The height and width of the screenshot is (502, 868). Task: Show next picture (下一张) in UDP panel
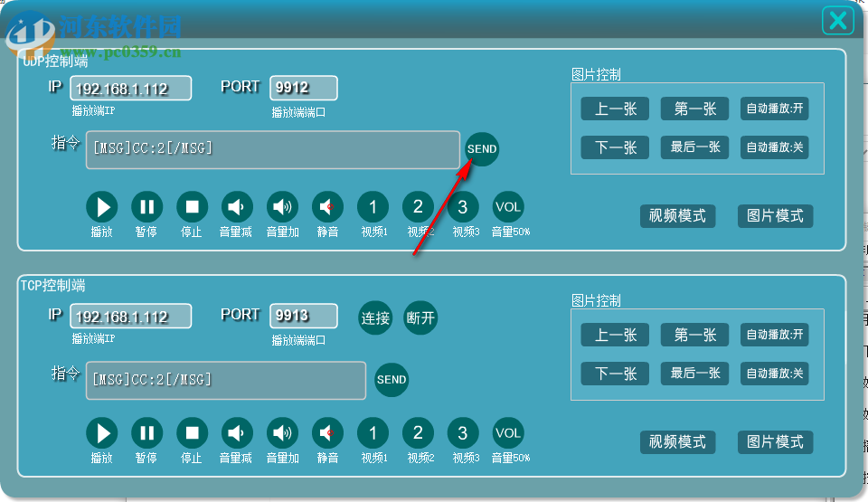pos(615,147)
